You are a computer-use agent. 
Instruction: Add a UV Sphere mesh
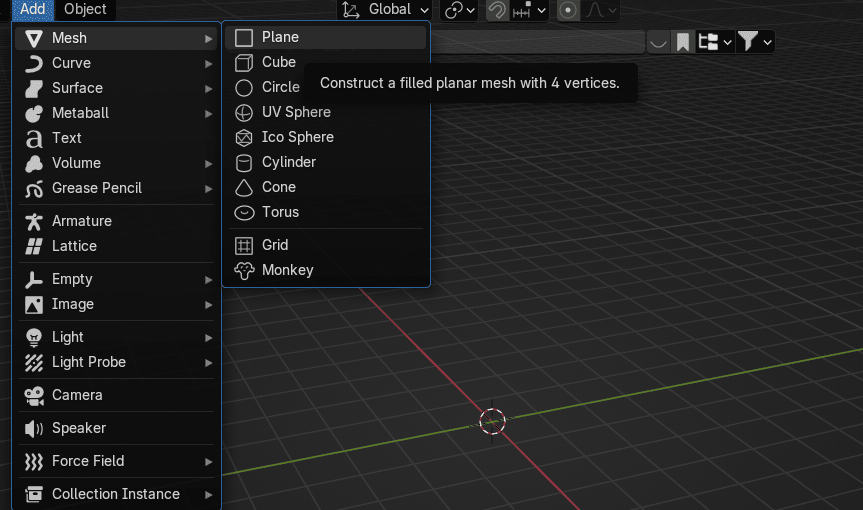click(296, 112)
